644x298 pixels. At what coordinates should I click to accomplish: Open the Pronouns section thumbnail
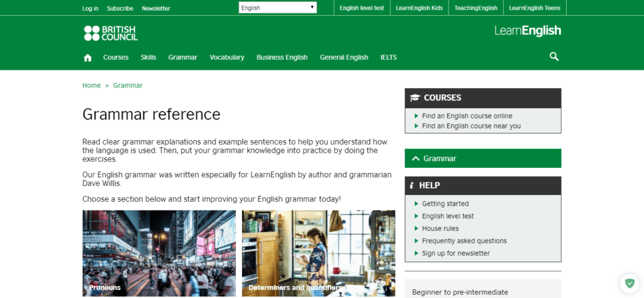159,253
